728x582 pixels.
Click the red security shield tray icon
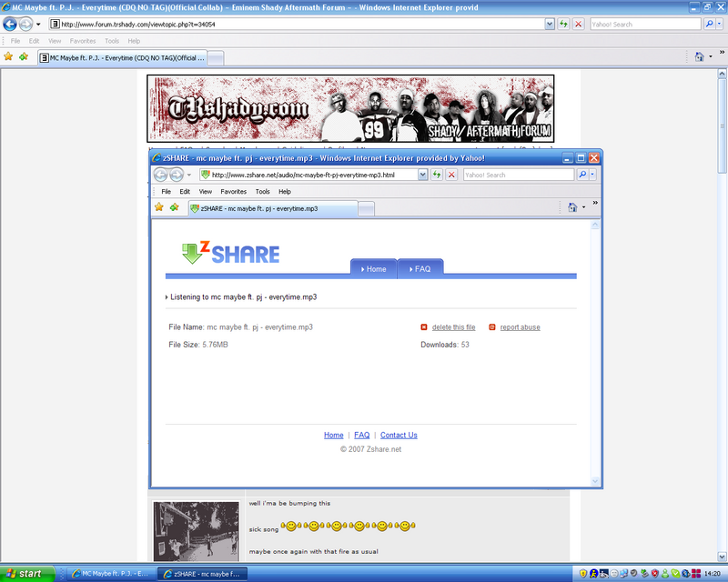coord(655,574)
